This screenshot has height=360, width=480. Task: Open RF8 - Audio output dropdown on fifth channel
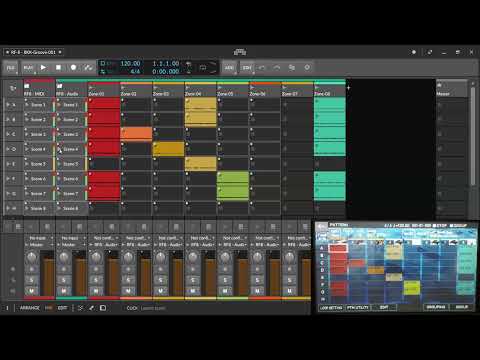click(168, 245)
